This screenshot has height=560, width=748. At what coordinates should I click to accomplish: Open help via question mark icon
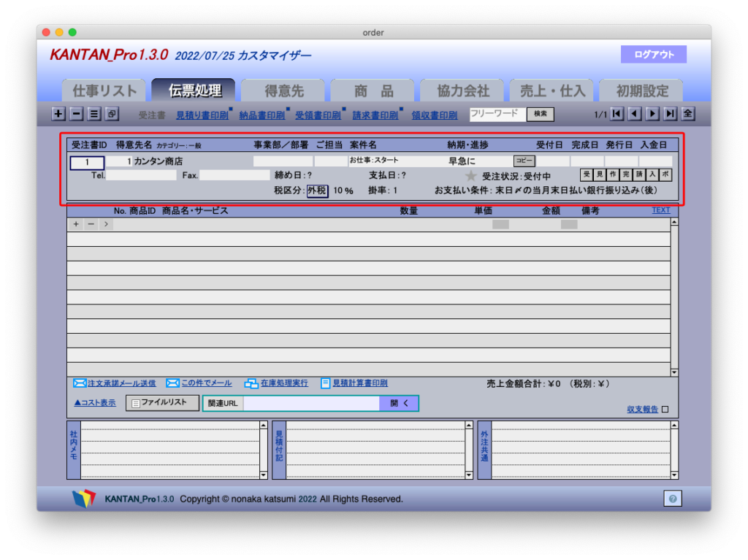tap(673, 499)
